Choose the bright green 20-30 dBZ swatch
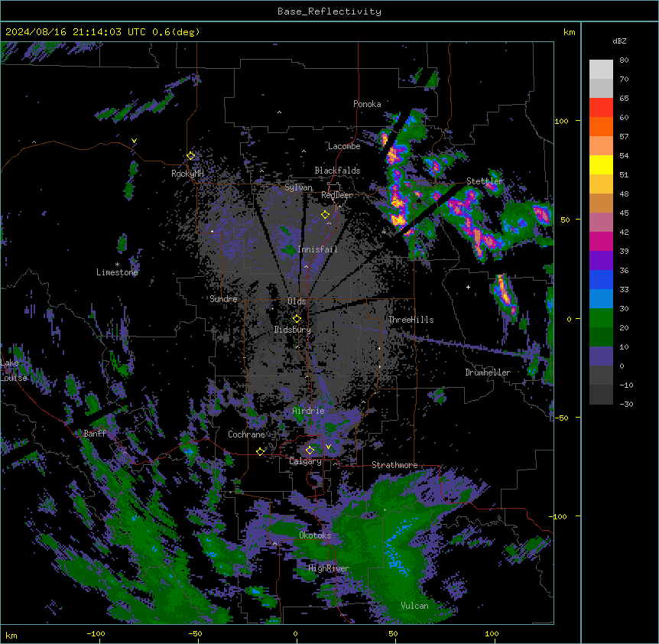 coord(601,318)
